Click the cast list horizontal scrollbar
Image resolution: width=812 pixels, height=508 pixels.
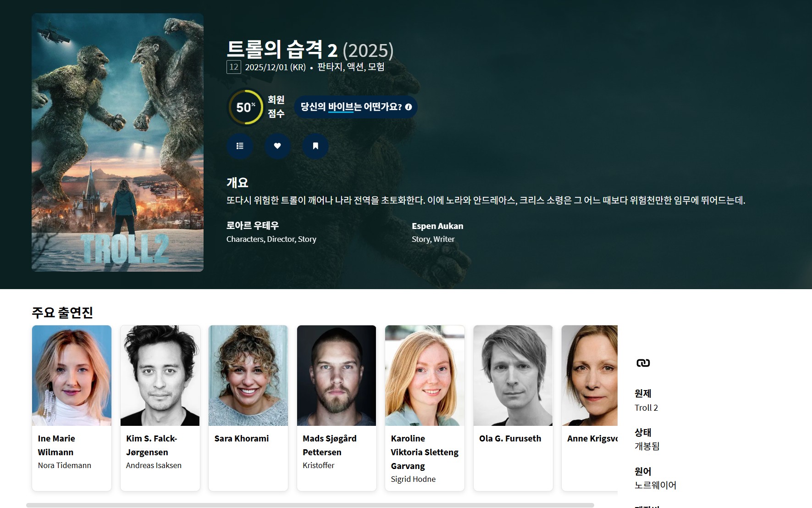[x=310, y=505]
